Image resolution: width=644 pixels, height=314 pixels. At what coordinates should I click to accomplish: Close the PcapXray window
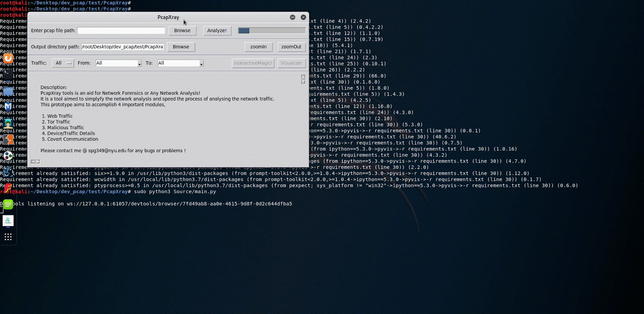coord(303,17)
